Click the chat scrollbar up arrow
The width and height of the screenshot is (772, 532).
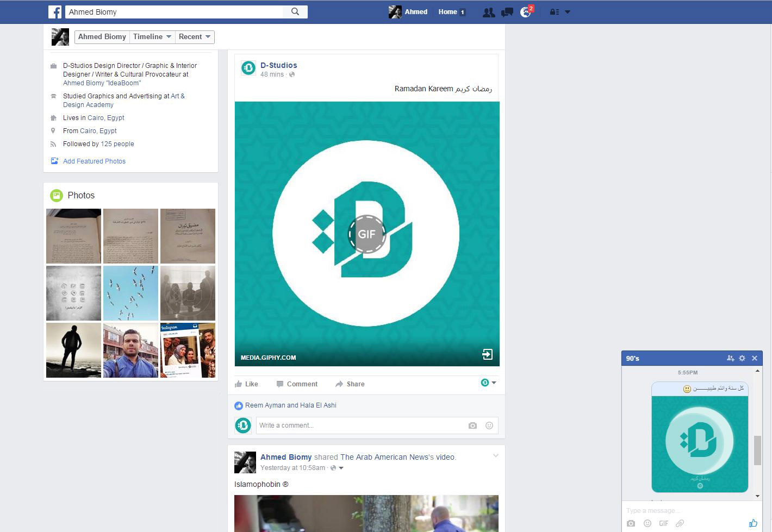pyautogui.click(x=757, y=371)
